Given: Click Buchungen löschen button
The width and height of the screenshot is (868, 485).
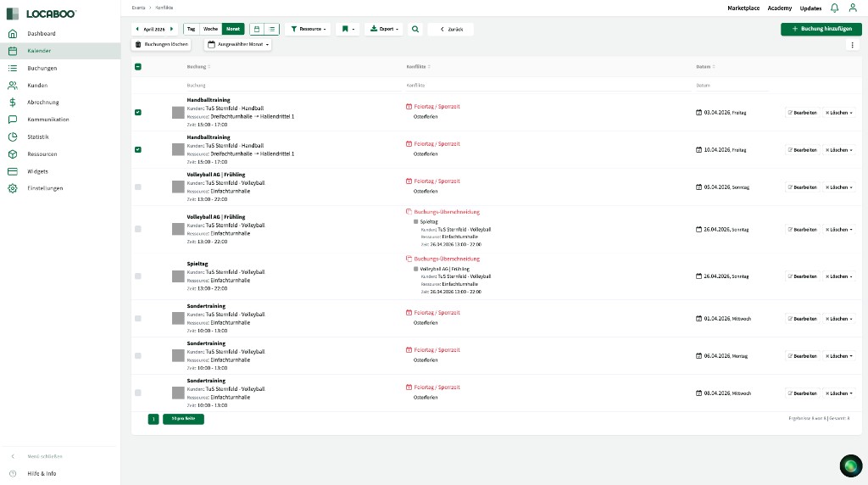Looking at the screenshot, I should (x=162, y=44).
